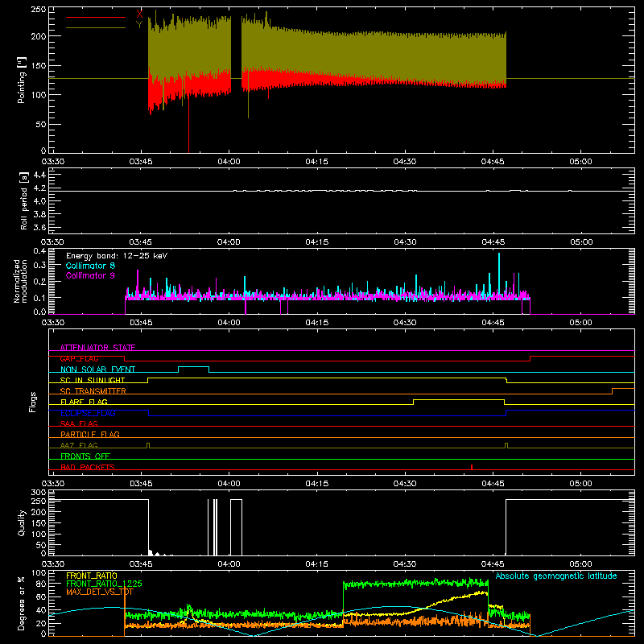Click the ECLIPSE_FLAG label

(88, 413)
